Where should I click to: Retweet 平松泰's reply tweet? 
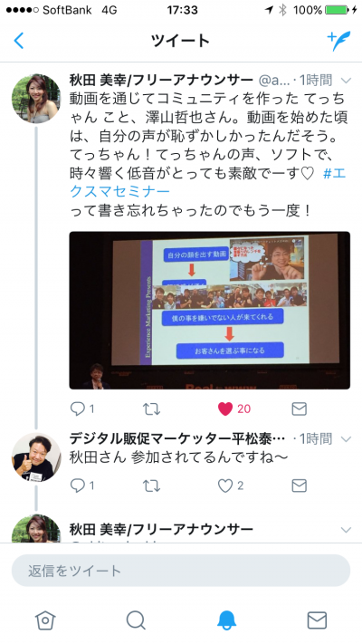(151, 486)
